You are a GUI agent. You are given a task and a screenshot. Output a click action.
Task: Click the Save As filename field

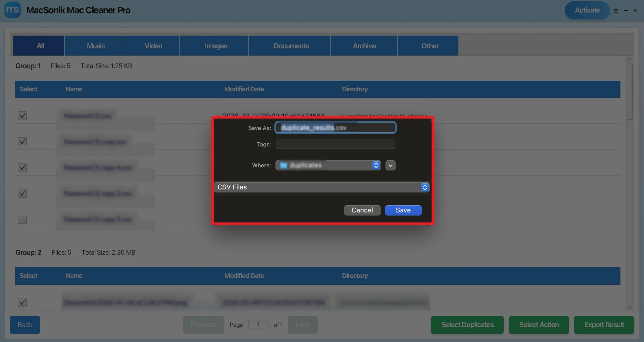coord(335,127)
